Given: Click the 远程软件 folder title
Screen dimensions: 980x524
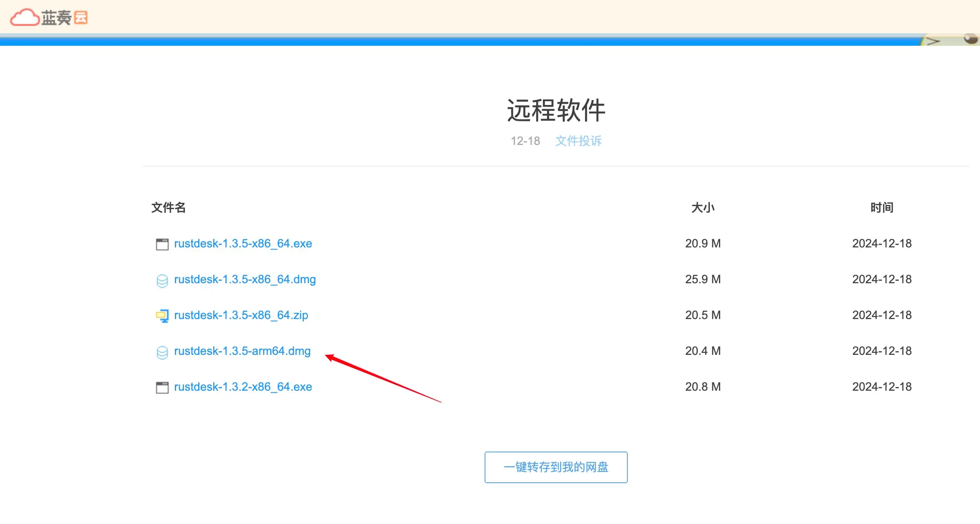Looking at the screenshot, I should click(556, 110).
